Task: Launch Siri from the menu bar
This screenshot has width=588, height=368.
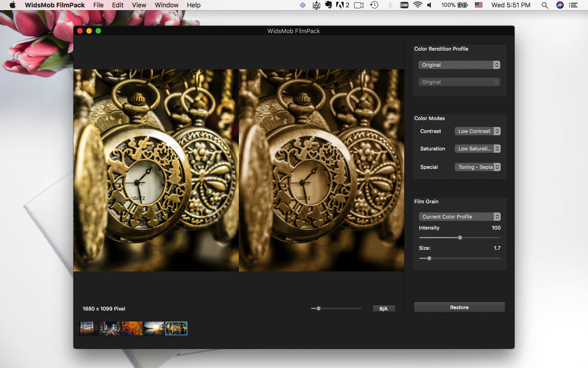Action: [x=560, y=5]
